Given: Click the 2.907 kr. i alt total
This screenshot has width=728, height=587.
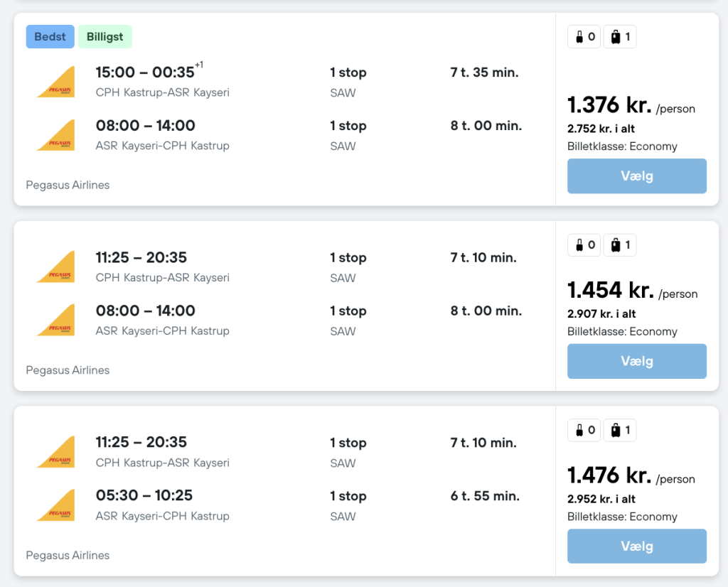Looking at the screenshot, I should (x=601, y=314).
